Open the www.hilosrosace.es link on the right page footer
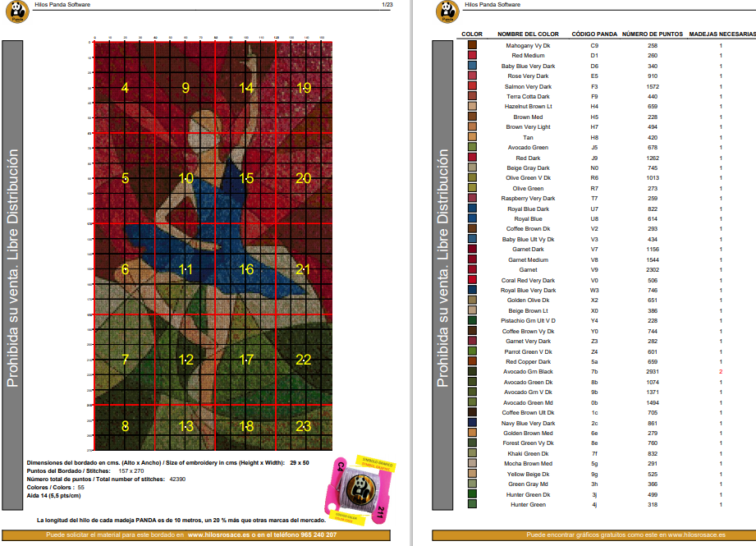Screen dimensions: 756x546 pos(696,535)
